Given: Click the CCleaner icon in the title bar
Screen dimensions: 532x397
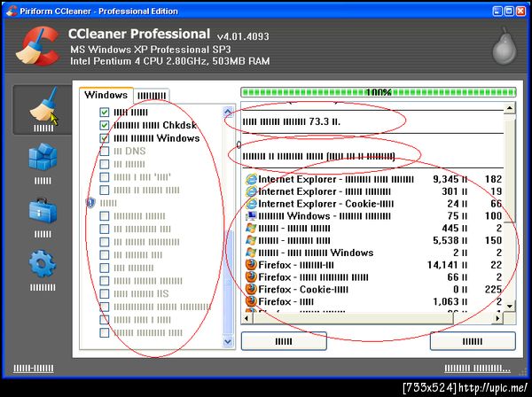Looking at the screenshot, I should pos(12,12).
